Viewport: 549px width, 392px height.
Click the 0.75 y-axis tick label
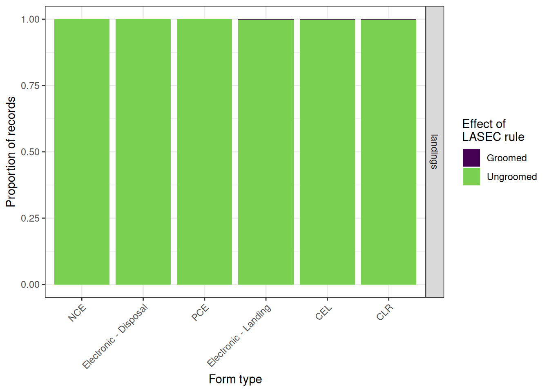pos(30,85)
